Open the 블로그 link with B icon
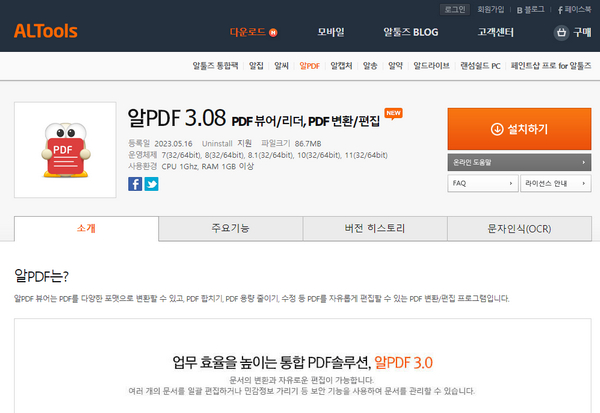Image resolution: width=600 pixels, height=413 pixels. click(530, 10)
